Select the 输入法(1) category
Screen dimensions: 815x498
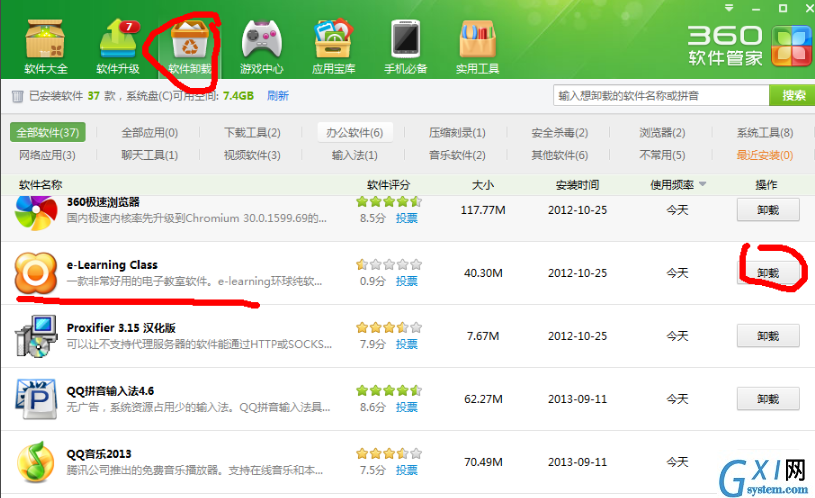354,155
